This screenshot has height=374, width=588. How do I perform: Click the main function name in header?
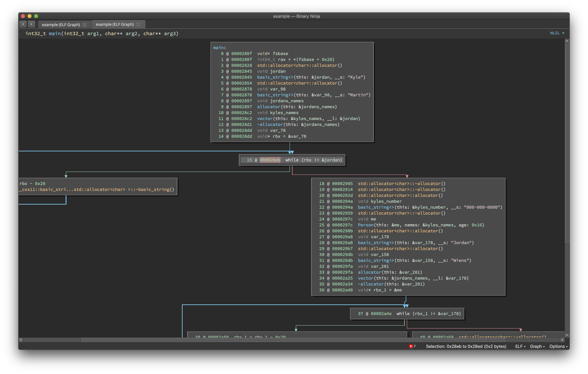[55, 33]
